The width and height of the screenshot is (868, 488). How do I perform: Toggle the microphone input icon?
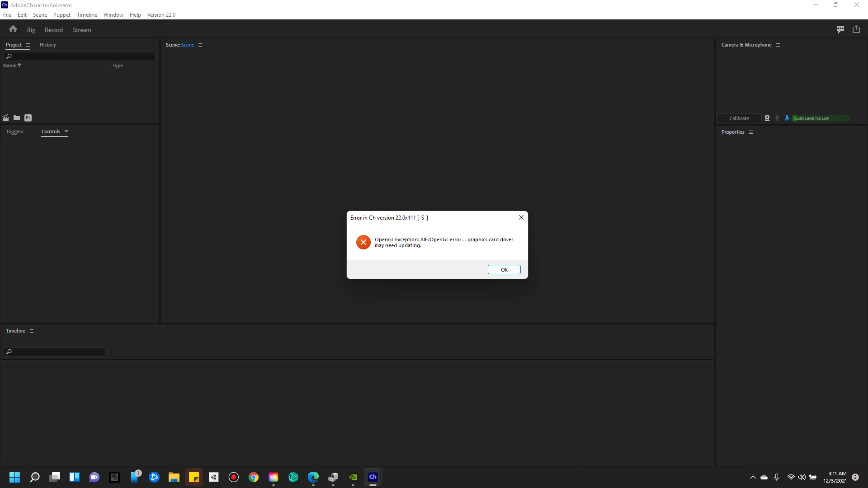point(787,118)
